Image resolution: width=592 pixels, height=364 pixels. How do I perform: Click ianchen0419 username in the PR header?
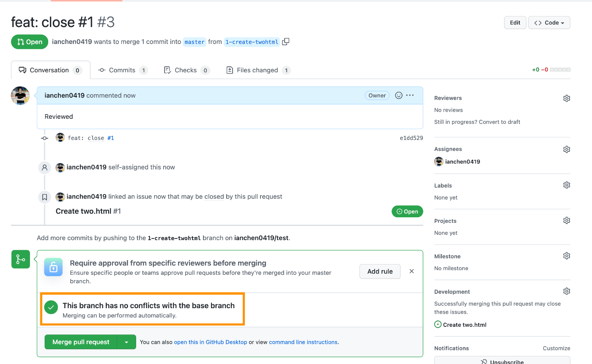(x=72, y=42)
